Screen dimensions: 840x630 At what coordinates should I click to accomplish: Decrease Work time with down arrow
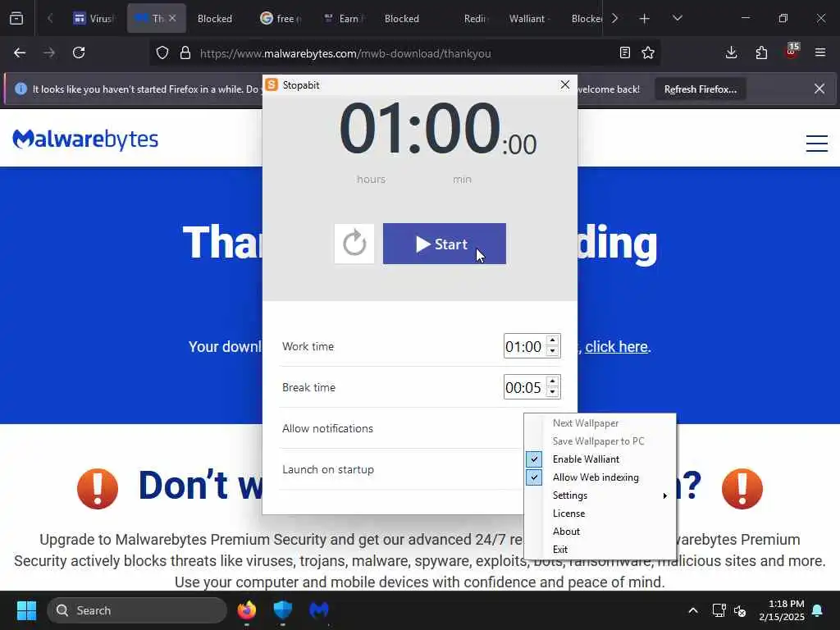(552, 351)
